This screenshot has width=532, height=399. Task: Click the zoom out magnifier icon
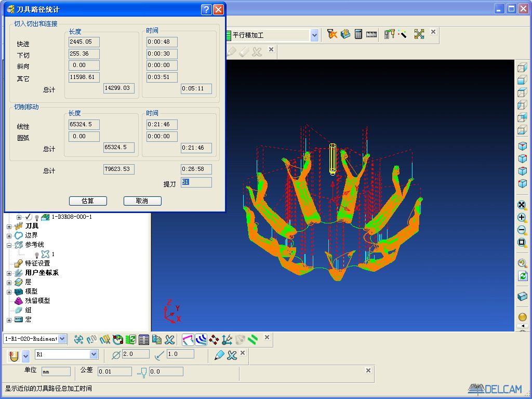[x=522, y=230]
